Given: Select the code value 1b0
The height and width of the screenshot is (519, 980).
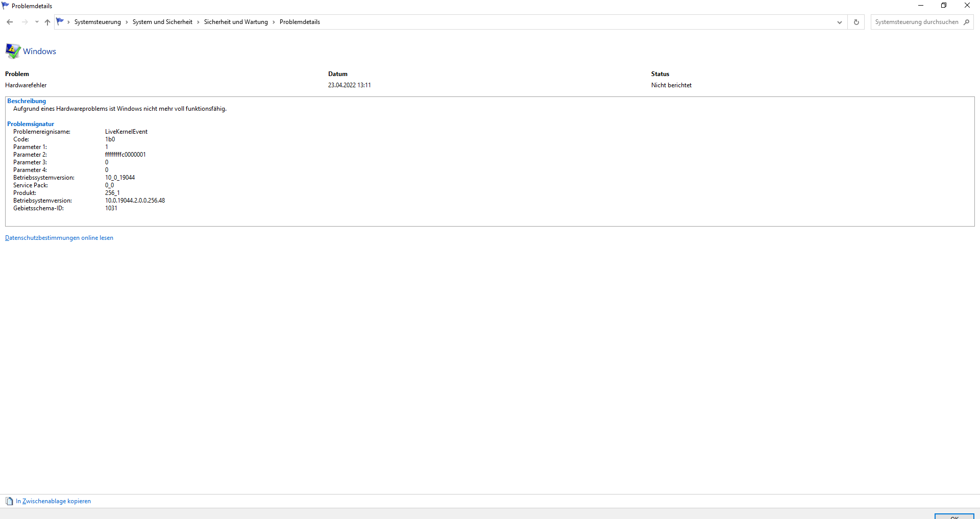Looking at the screenshot, I should click(110, 139).
